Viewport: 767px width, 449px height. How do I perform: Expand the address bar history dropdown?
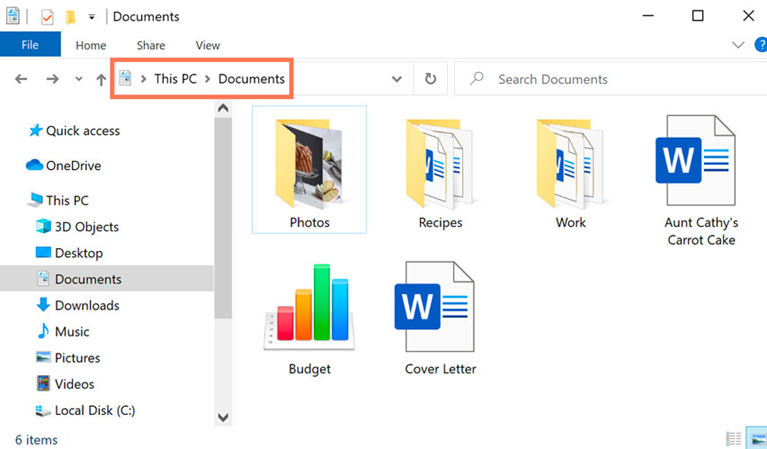tap(397, 79)
